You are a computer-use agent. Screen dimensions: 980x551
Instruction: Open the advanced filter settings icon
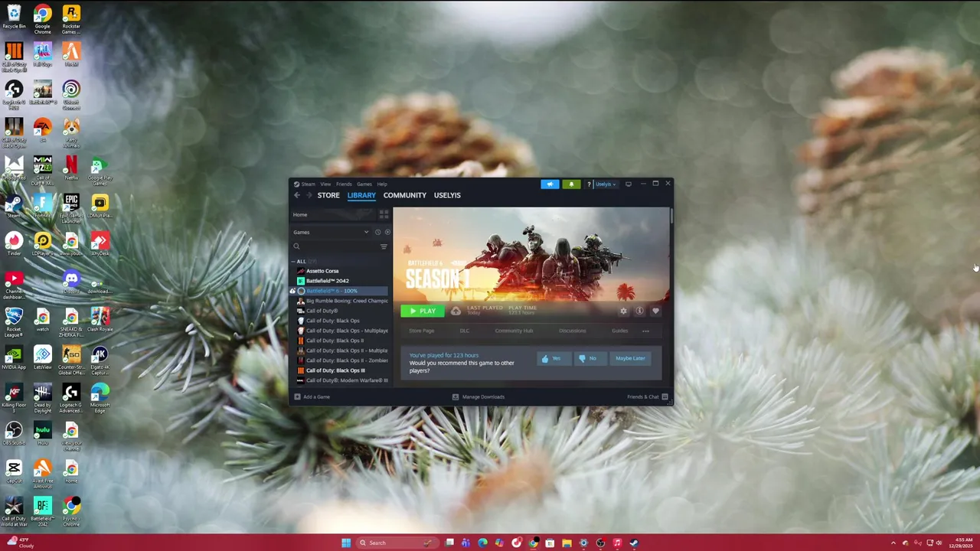pyautogui.click(x=384, y=246)
